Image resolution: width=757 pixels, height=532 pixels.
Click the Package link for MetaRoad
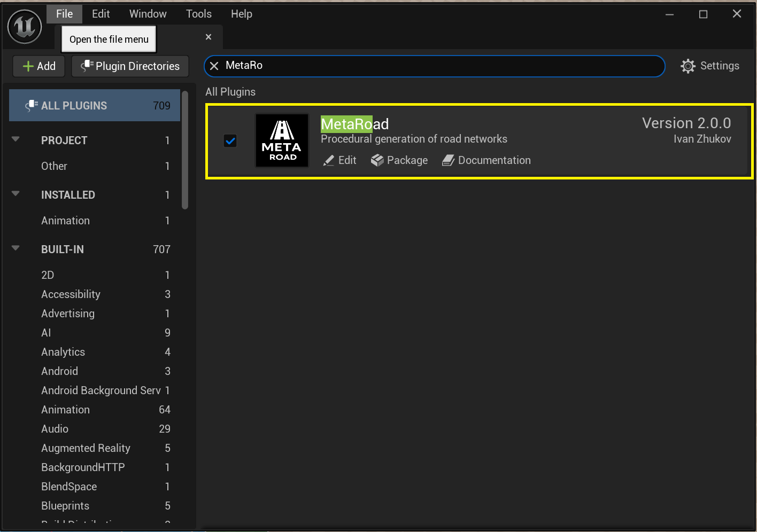pyautogui.click(x=399, y=161)
